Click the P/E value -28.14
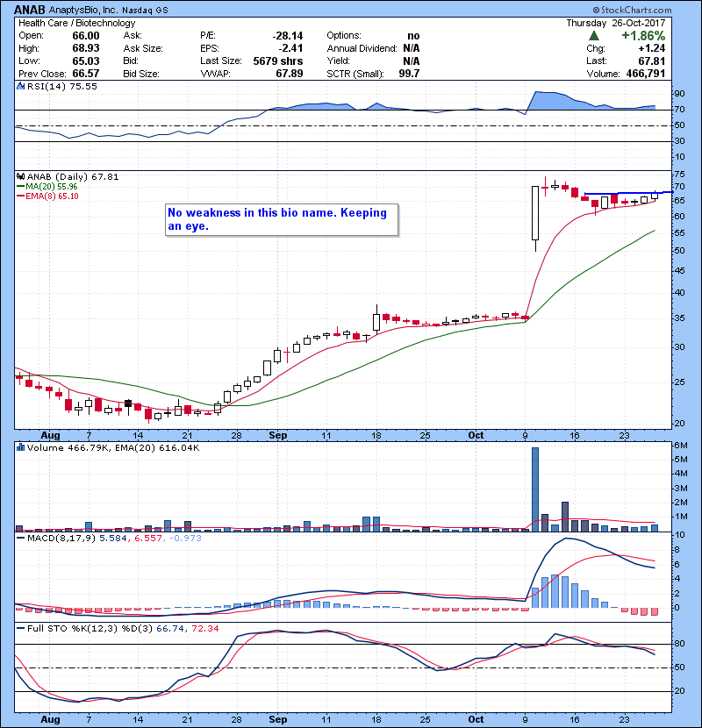Image resolution: width=702 pixels, height=728 pixels. tap(288, 36)
